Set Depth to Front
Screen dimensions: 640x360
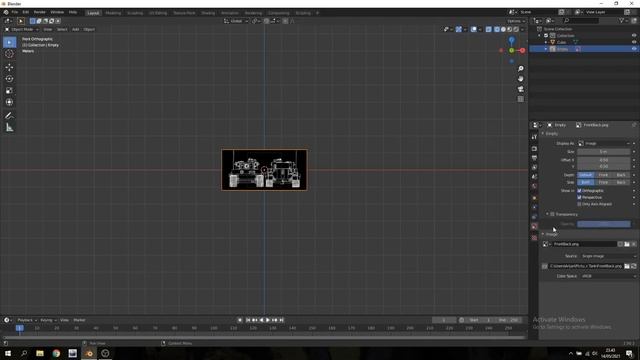603,175
